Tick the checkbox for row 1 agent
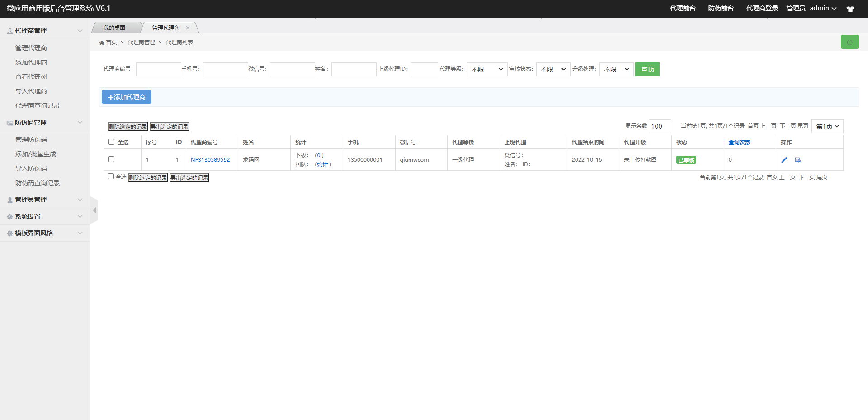This screenshot has width=868, height=420. coord(112,159)
